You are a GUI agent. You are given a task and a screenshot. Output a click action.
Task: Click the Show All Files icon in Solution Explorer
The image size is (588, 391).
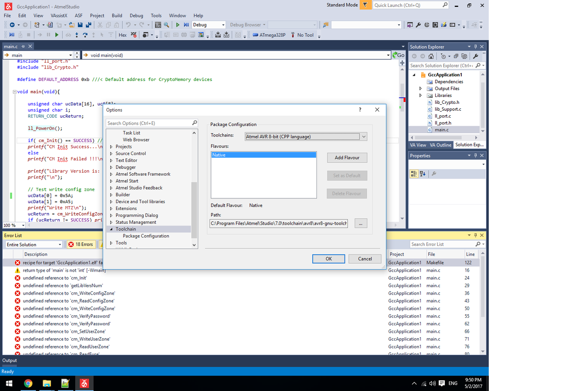pos(464,56)
